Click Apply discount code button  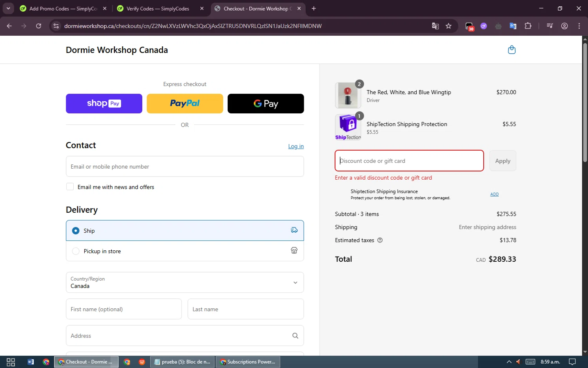[x=503, y=161]
